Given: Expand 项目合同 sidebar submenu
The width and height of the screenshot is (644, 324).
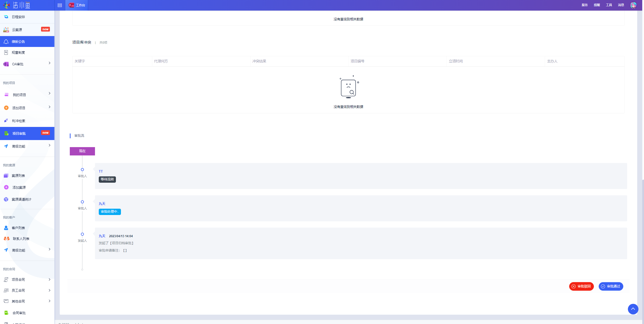Looking at the screenshot, I should coord(49,280).
